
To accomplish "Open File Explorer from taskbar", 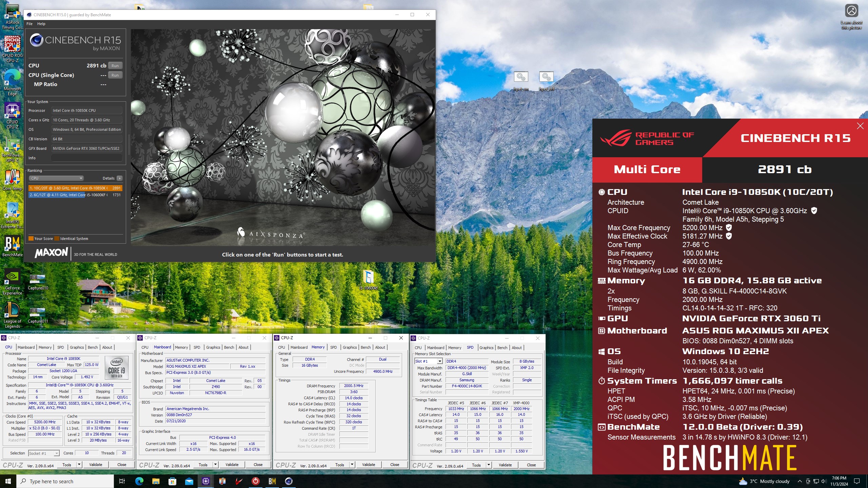I will (156, 481).
